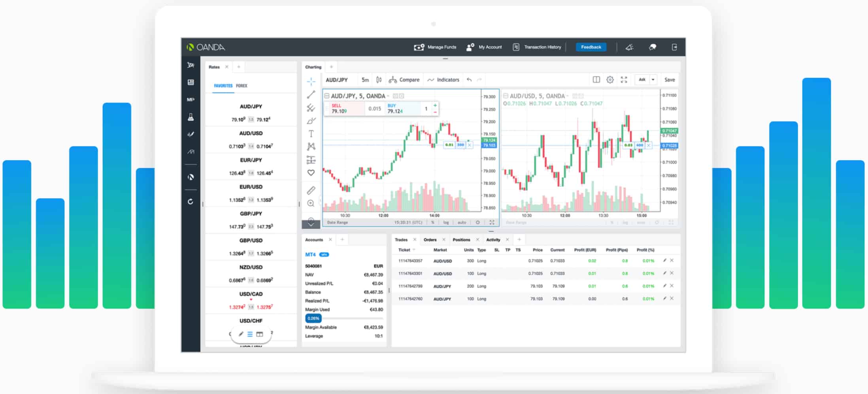Open the Compare symbols button

[404, 80]
